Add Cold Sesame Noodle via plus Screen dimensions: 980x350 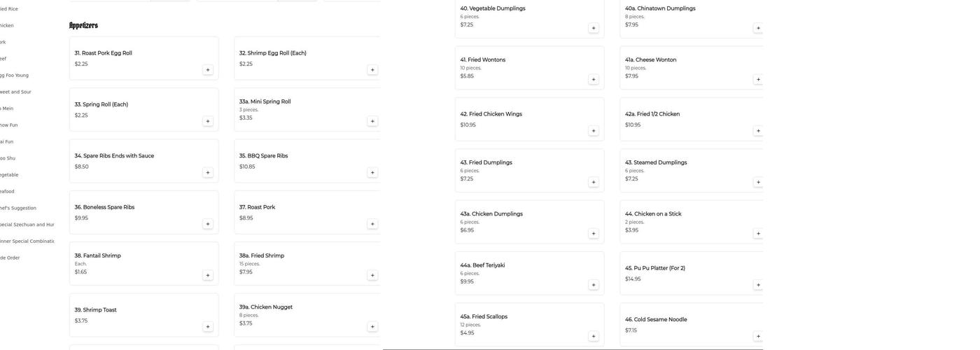click(x=758, y=337)
